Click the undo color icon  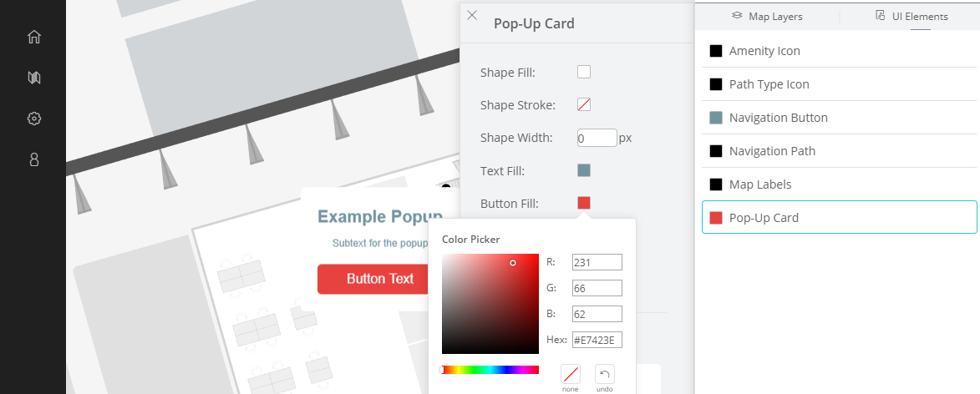click(604, 374)
